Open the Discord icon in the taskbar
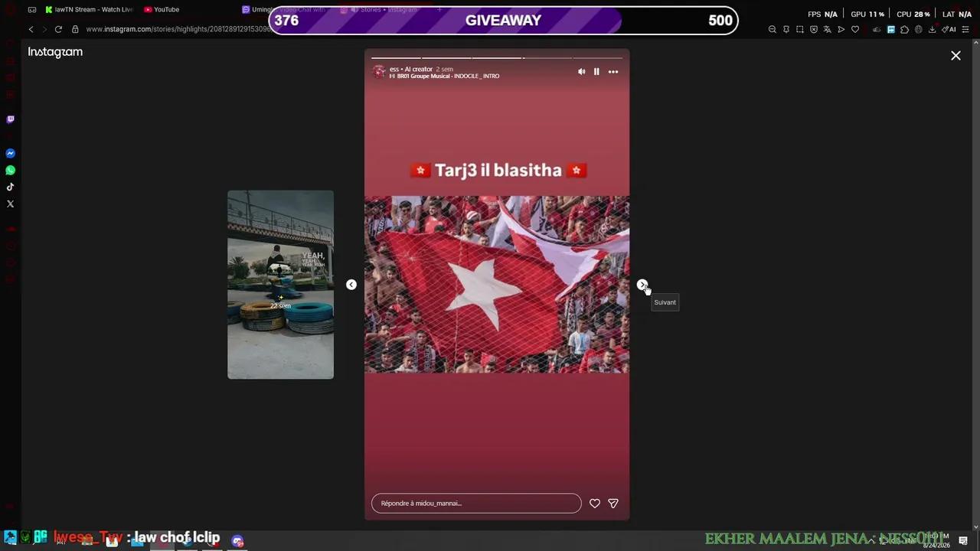 coord(237,541)
